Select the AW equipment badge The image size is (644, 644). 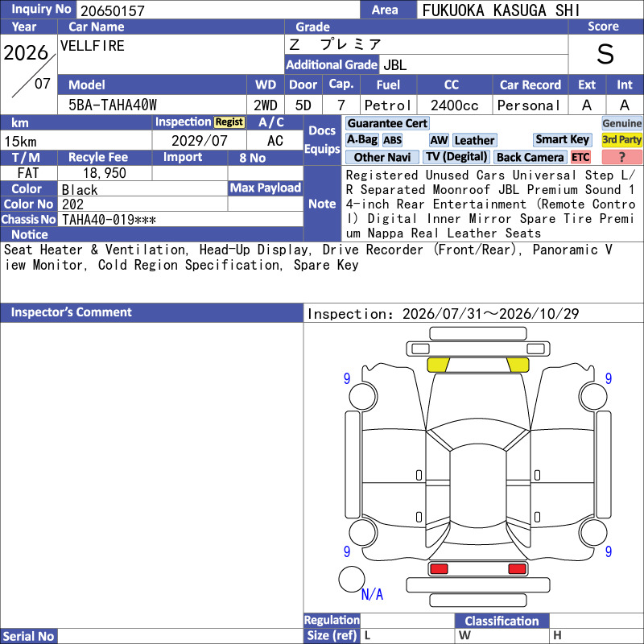[439, 140]
